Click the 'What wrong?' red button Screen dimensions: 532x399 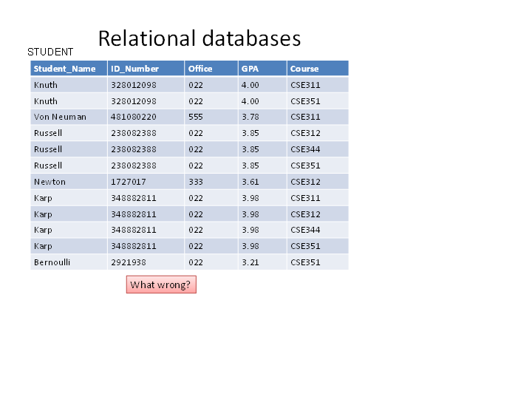point(161,284)
